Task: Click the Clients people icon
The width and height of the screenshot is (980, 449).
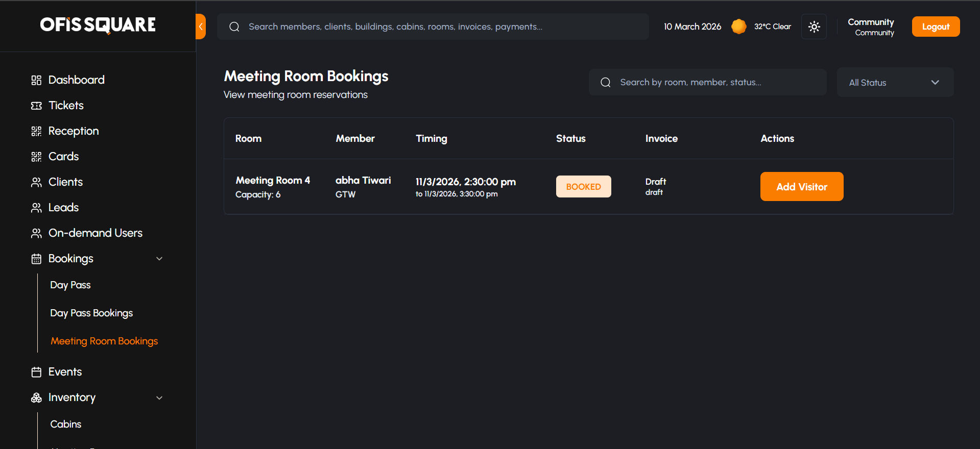Action: pos(36,182)
